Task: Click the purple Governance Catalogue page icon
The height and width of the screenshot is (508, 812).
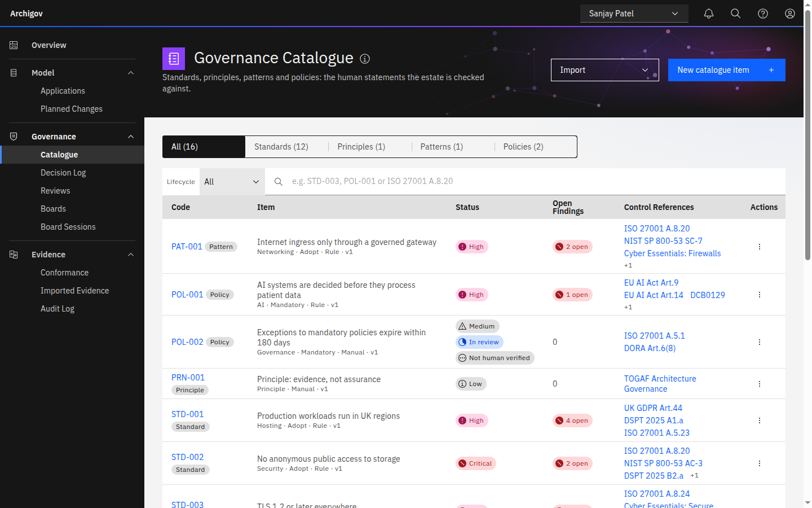Action: [x=174, y=59]
